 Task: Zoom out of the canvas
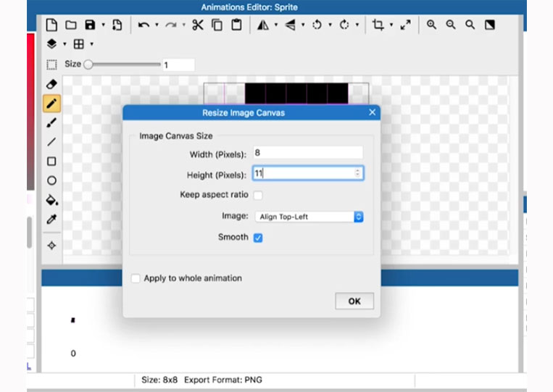coord(451,25)
